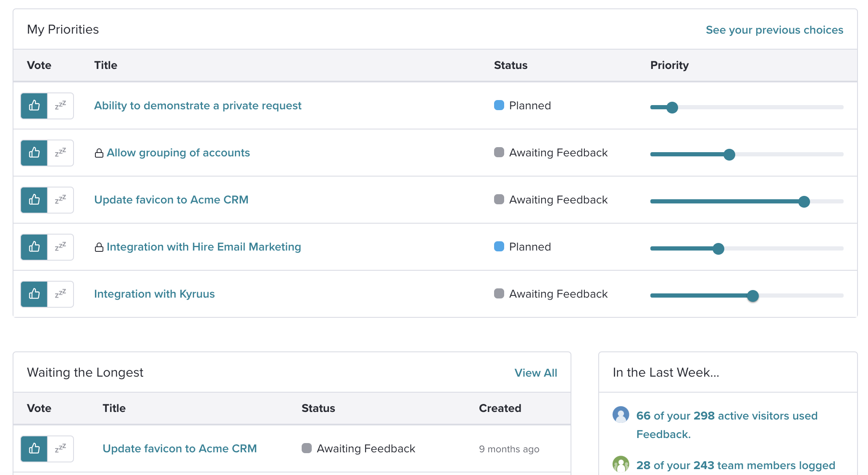This screenshot has width=868, height=475.
Task: Click priority slider for 'Integration with Hire Email Marketing'
Action: (x=747, y=248)
